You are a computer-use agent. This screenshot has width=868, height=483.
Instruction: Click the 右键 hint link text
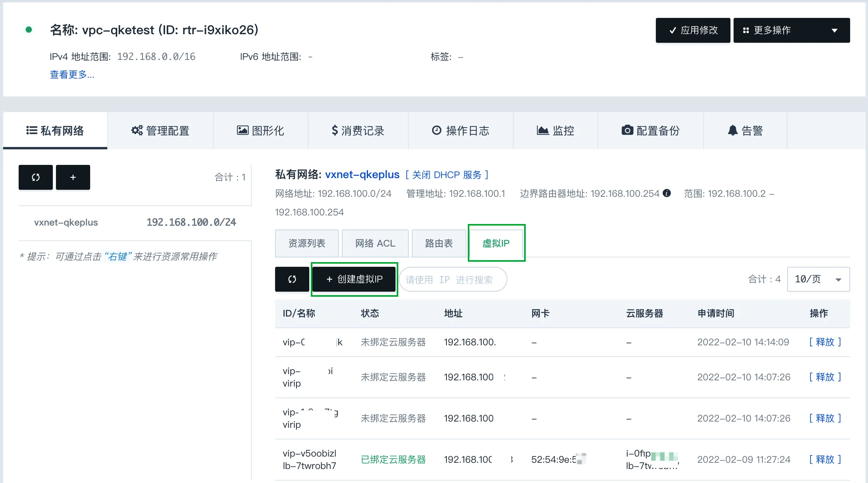click(118, 257)
